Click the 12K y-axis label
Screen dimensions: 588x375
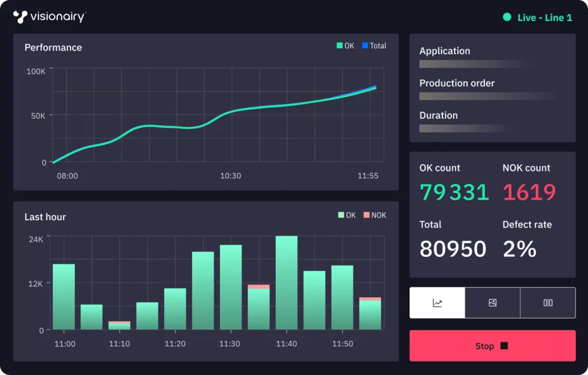pyautogui.click(x=35, y=284)
